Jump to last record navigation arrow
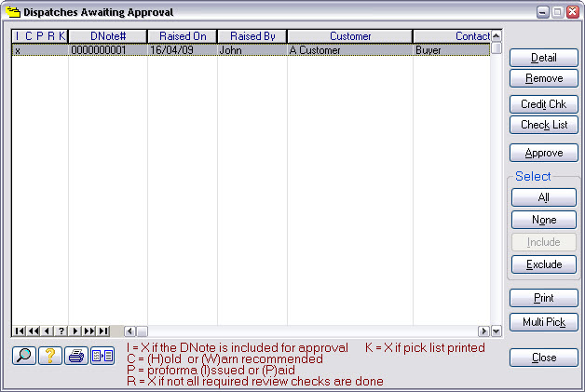 (103, 331)
